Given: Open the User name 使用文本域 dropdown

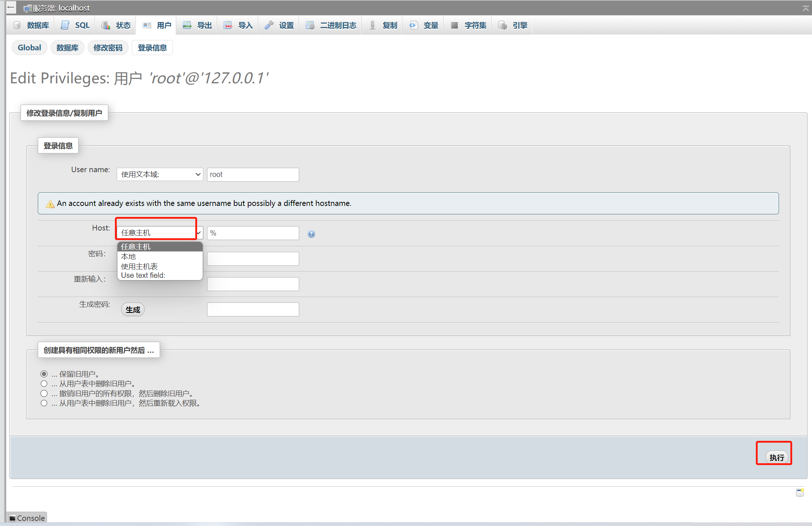Looking at the screenshot, I should (160, 174).
